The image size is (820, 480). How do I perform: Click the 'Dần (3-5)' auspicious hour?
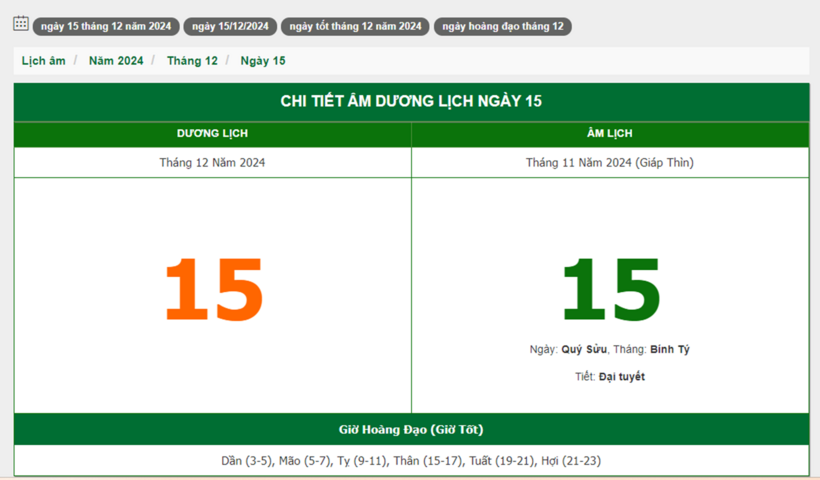click(246, 461)
